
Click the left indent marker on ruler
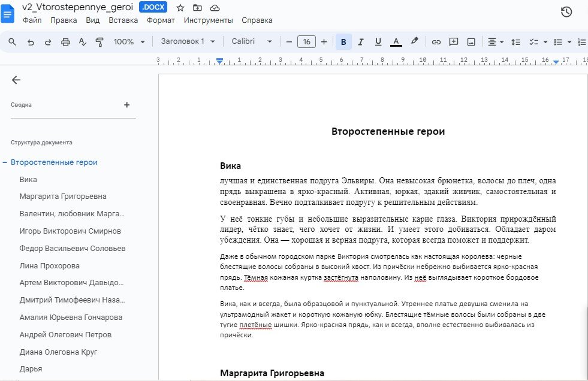tap(220, 61)
